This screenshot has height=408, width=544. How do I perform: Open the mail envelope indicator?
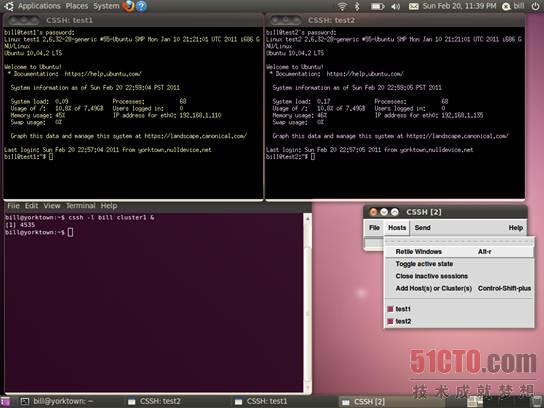(413, 6)
